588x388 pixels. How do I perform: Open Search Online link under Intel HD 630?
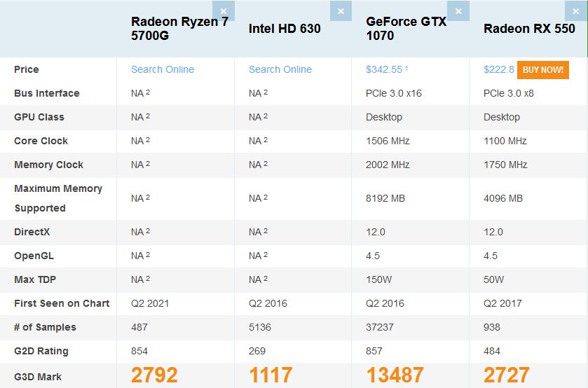click(280, 69)
